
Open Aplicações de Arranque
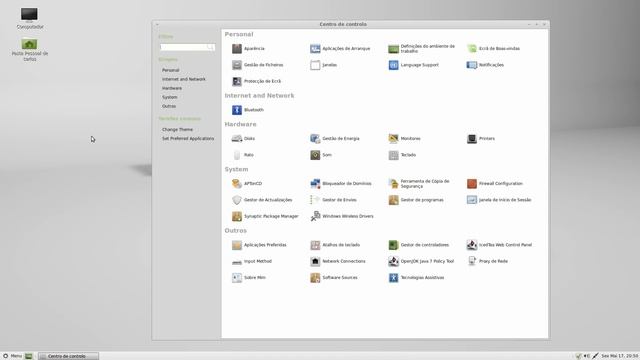[340, 49]
